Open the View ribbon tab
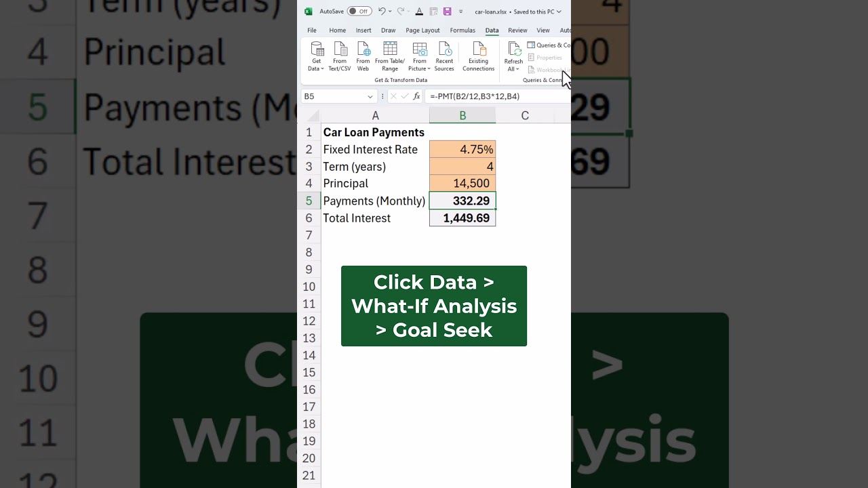 pyautogui.click(x=543, y=30)
